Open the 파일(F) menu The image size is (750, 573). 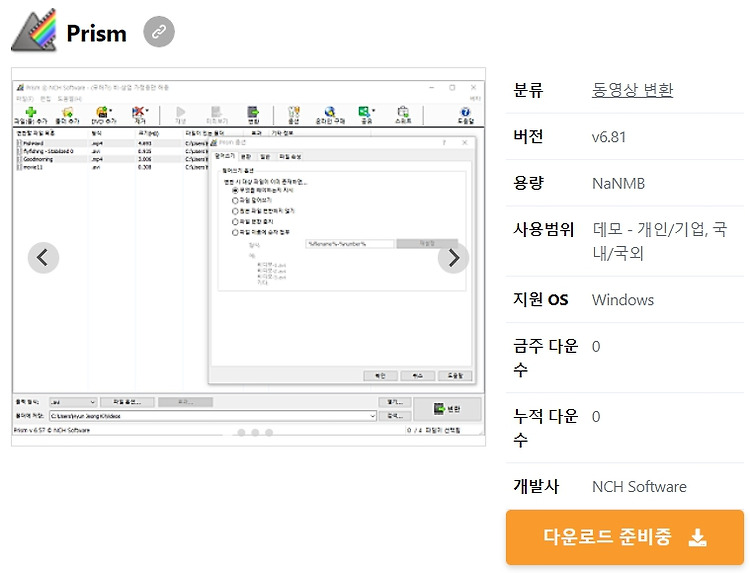[24, 99]
